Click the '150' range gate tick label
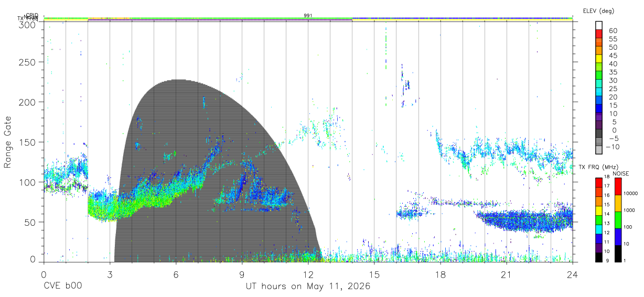 coord(28,142)
